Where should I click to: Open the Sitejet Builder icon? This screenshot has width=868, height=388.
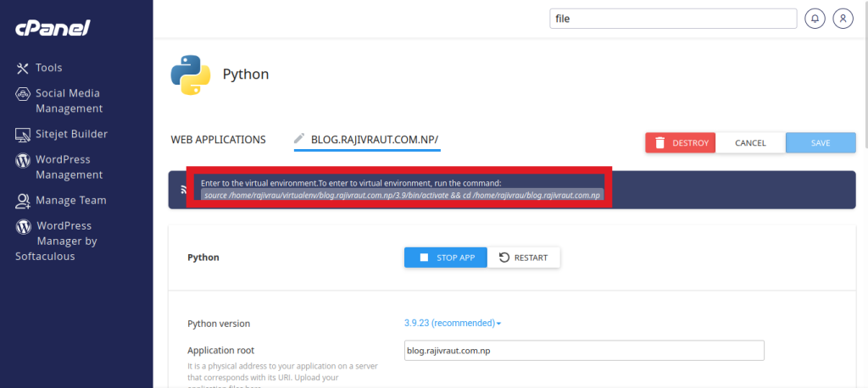[x=23, y=135]
